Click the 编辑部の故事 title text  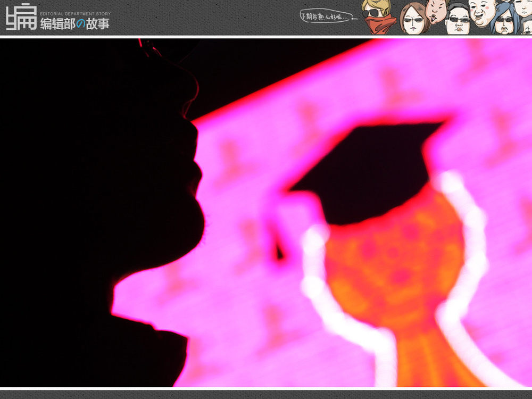(75, 24)
